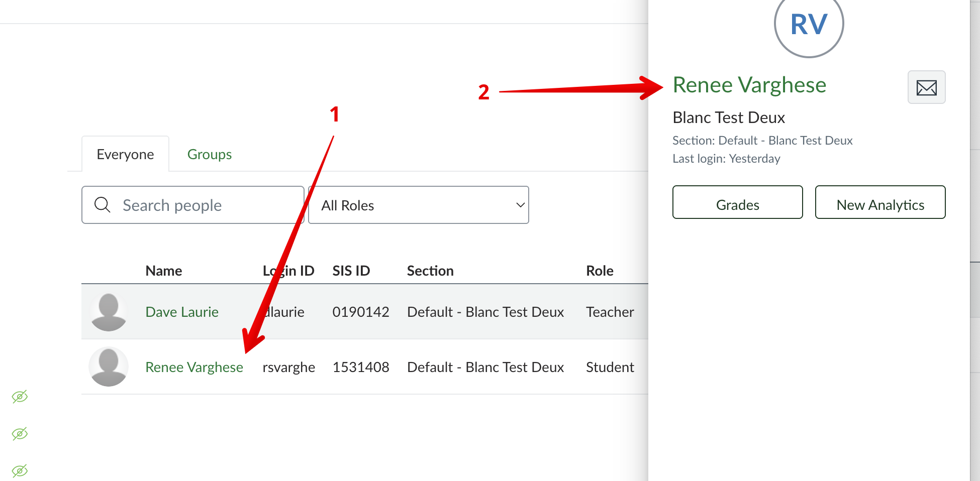The height and width of the screenshot is (481, 980).
Task: Click the envelope message icon beside Renee Varghese
Action: [926, 87]
